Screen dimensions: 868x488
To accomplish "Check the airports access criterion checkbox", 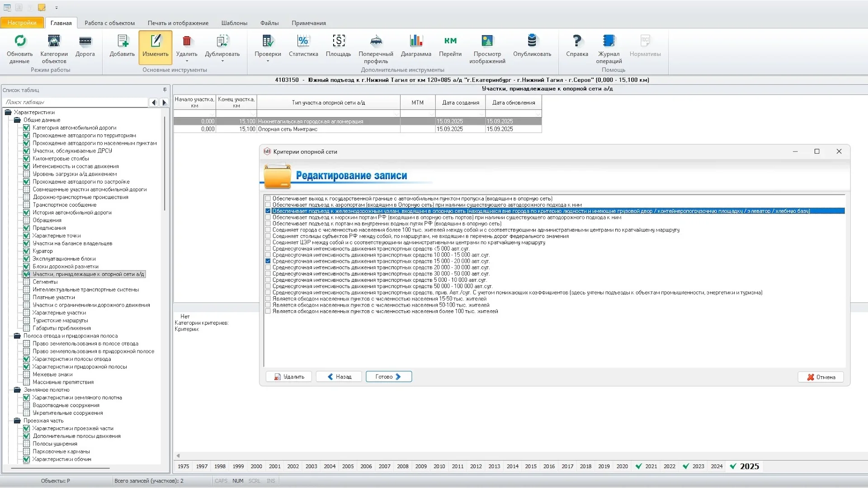I will coord(268,205).
